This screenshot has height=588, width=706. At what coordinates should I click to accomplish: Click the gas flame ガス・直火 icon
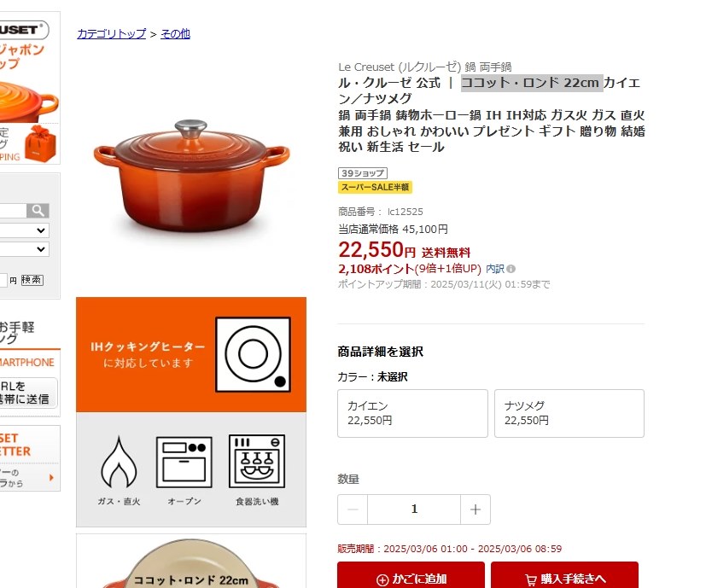[119, 462]
